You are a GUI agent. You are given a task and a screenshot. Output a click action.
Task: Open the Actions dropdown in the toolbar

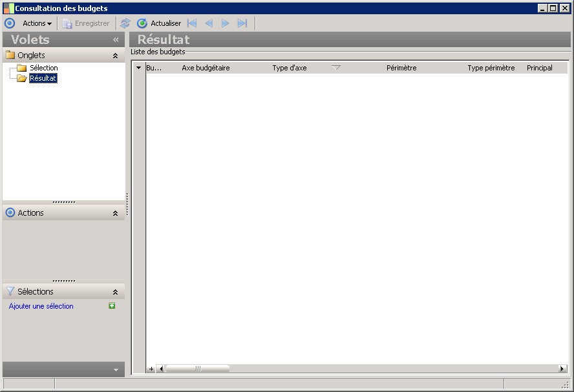click(37, 23)
